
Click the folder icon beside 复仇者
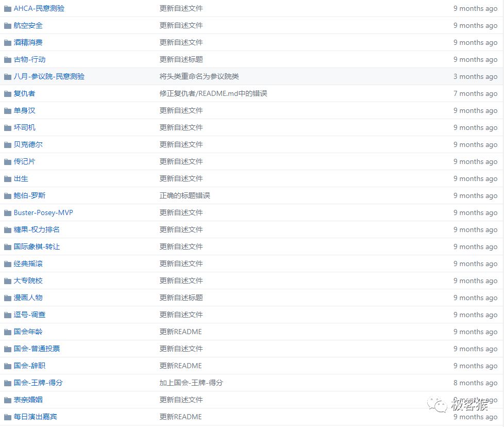pos(8,94)
